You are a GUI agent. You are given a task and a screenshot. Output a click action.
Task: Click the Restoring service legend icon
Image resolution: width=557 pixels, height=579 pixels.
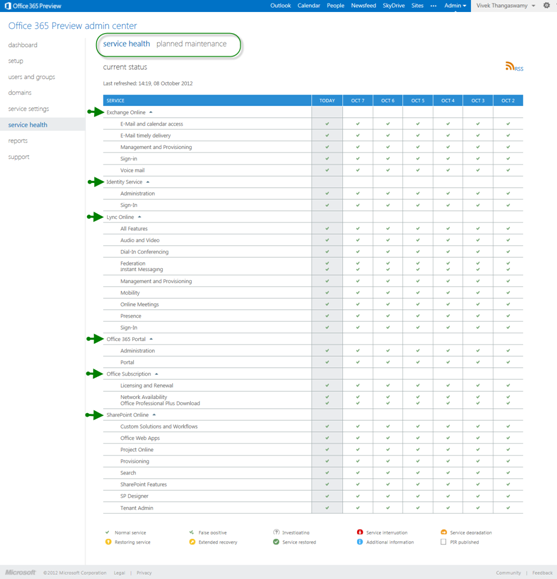[108, 542]
